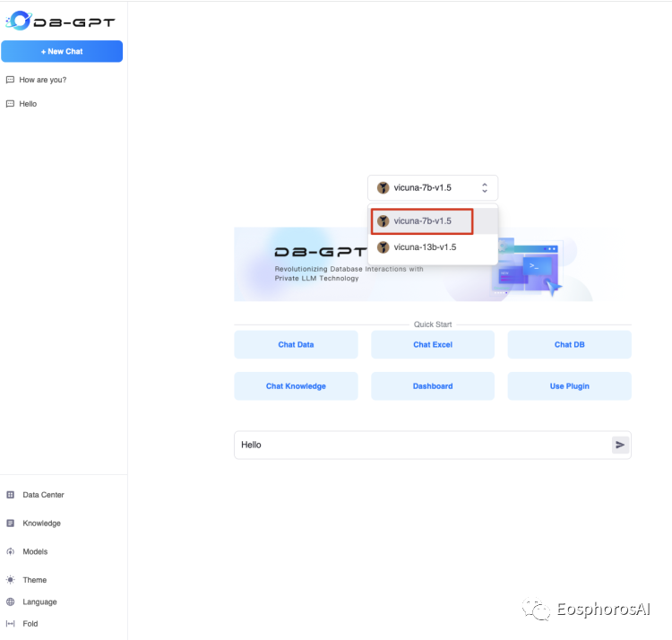The height and width of the screenshot is (640, 672).
Task: Open the 'Hello' conversation in the sidebar
Action: tap(28, 104)
